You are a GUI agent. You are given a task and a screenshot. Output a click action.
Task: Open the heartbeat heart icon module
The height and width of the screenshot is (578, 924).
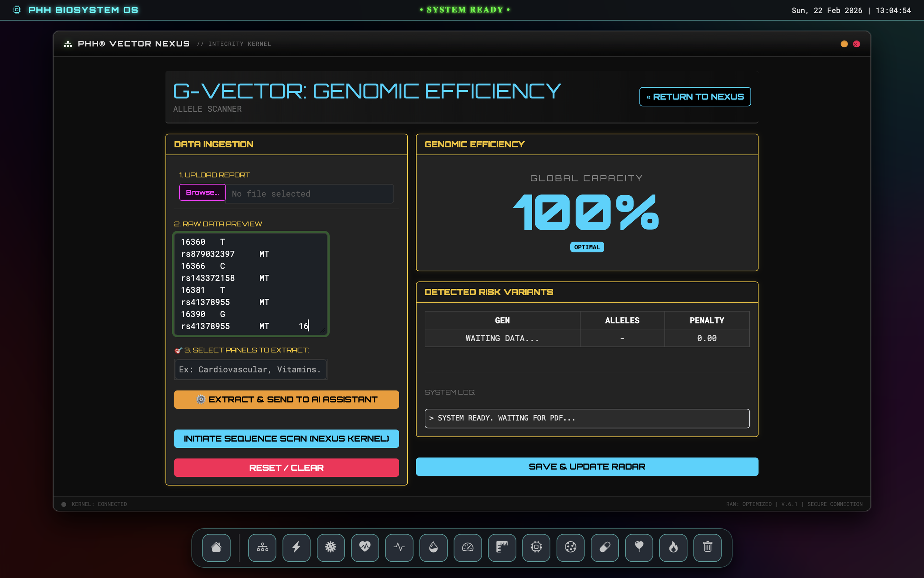365,547
